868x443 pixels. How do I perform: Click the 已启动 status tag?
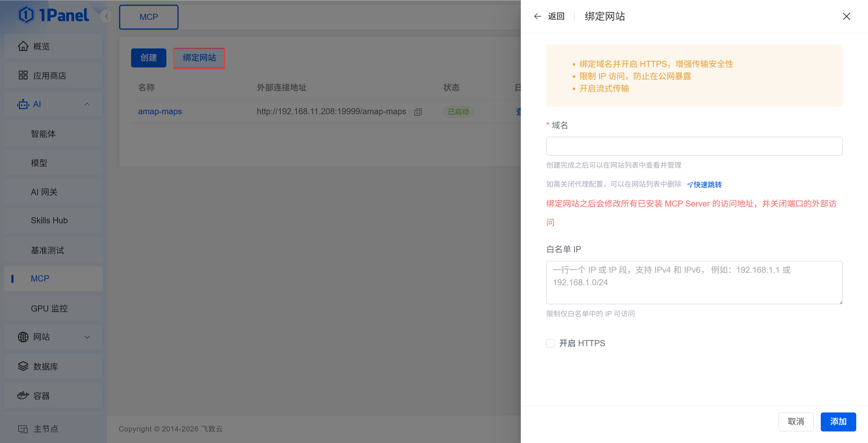pyautogui.click(x=458, y=111)
